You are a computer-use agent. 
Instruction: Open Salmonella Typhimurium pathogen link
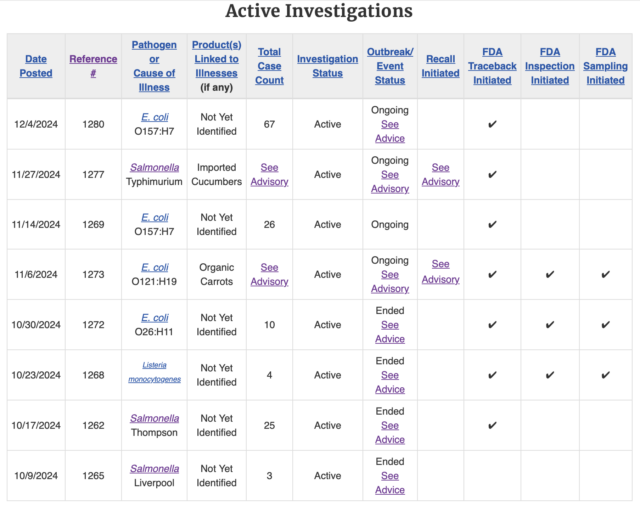pos(154,167)
